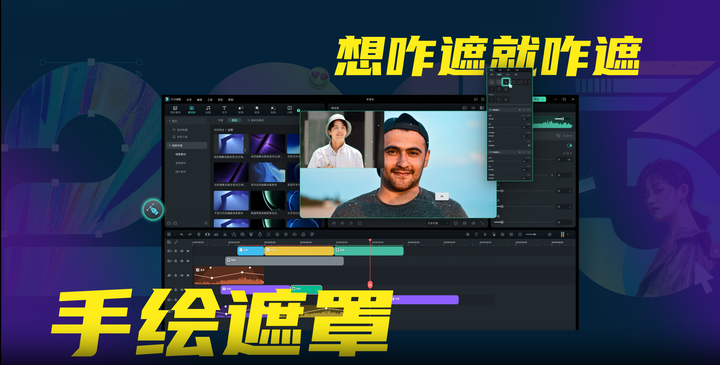Open the File (文件) menu

point(189,100)
